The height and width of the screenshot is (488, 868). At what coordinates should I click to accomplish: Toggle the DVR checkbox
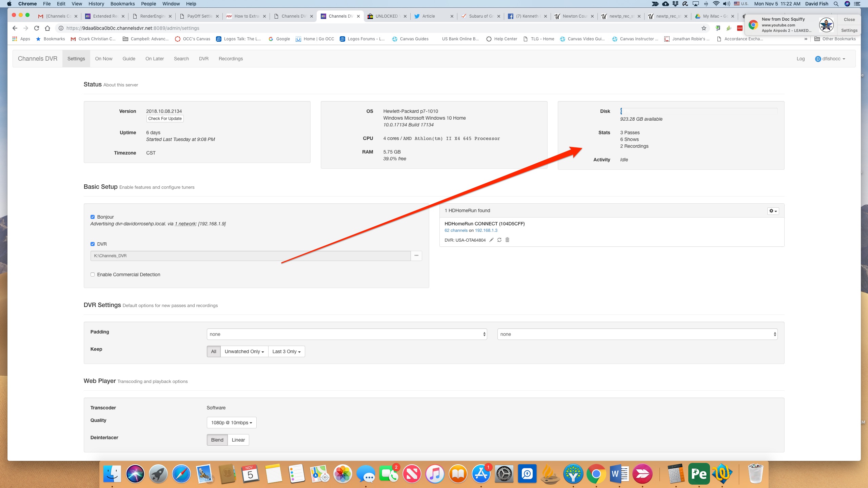point(93,244)
